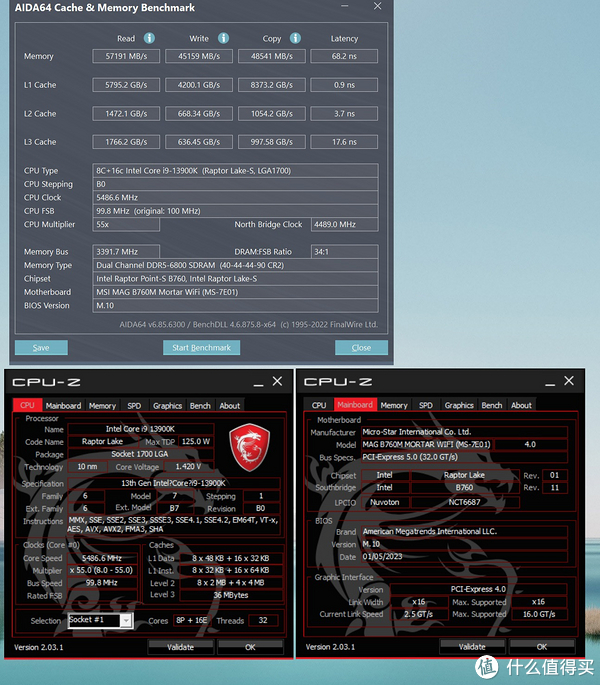Open About tab in right CPU-Z window
600x685 pixels.
[x=521, y=405]
